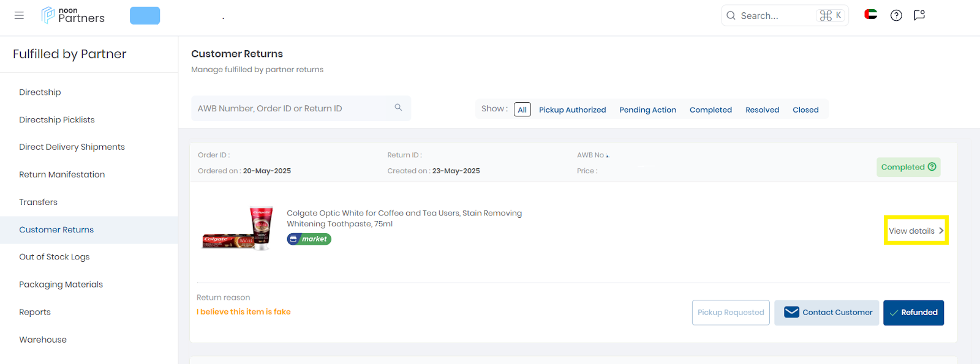Click the Refunded button
Viewport: 980px width, 364px height.
(914, 313)
